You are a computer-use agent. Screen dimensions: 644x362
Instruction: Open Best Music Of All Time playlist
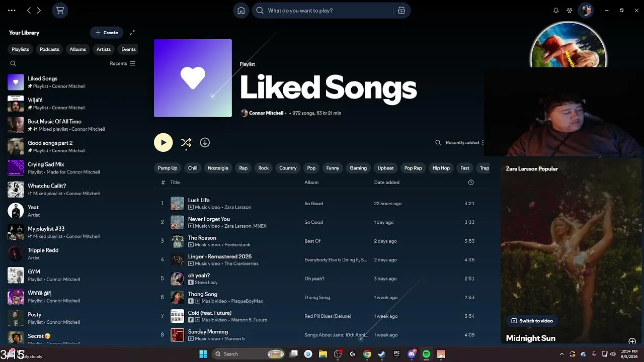(72, 125)
